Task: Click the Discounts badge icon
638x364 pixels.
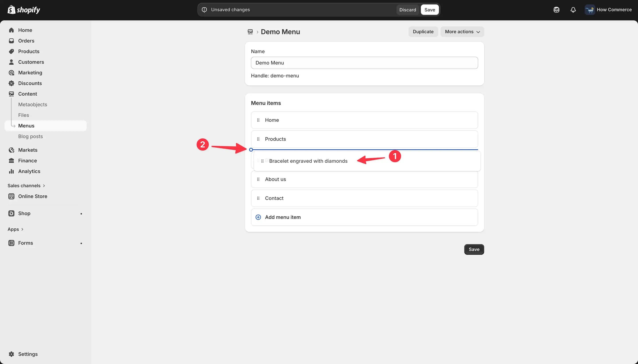Action: coord(11,83)
